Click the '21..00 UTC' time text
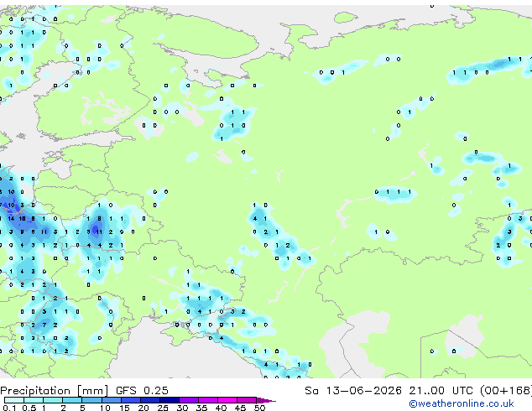 pos(441,391)
